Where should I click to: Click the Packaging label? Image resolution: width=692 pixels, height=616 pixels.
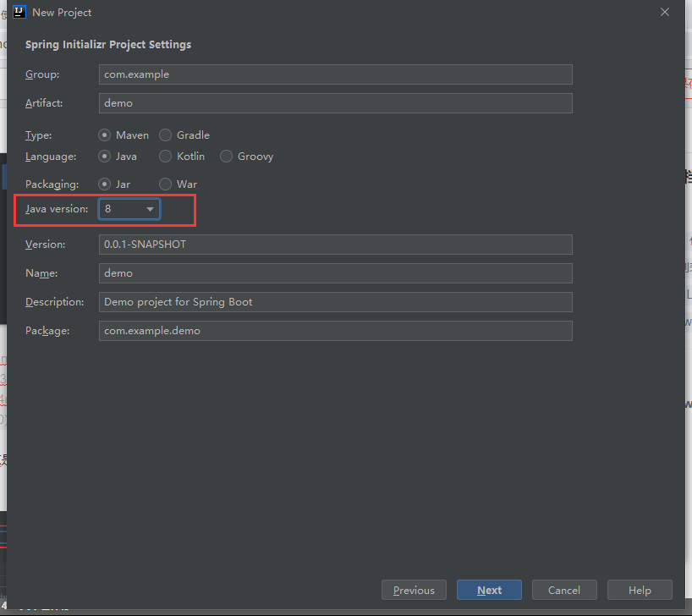point(52,184)
